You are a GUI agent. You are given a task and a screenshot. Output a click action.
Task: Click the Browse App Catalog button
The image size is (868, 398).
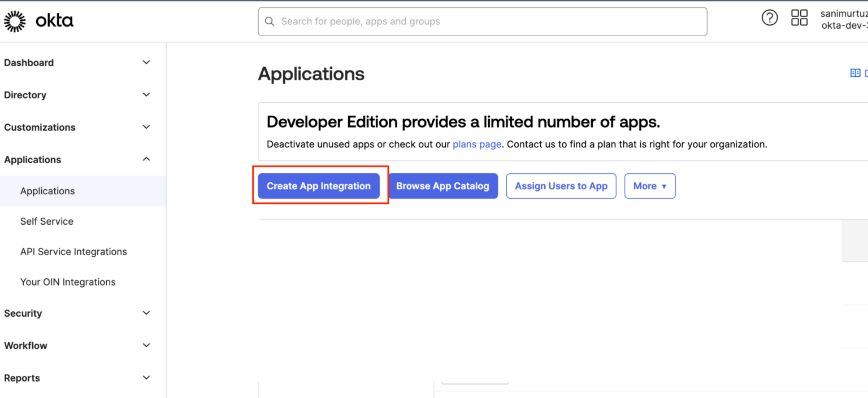tap(442, 186)
